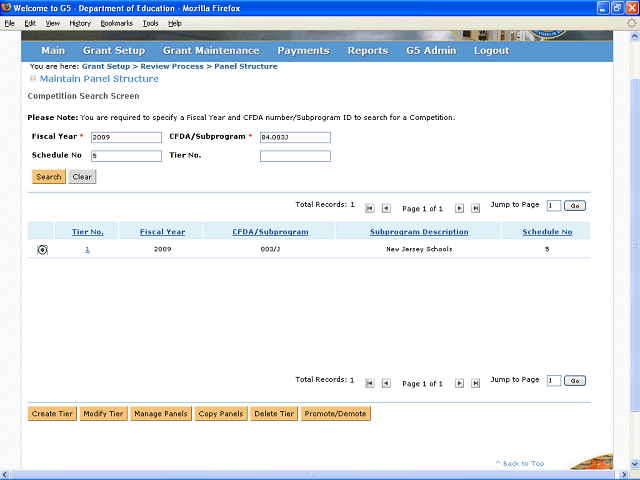
Task: Click the Firefox logo in title bar
Action: coord(6,7)
